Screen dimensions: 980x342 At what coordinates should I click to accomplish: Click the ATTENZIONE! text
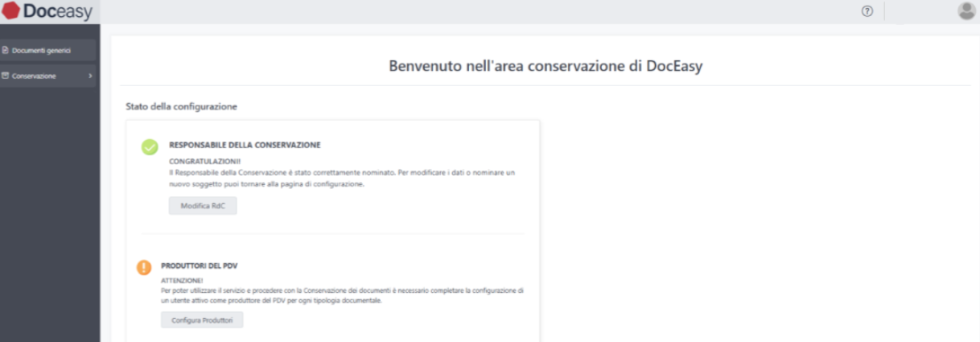click(x=180, y=279)
